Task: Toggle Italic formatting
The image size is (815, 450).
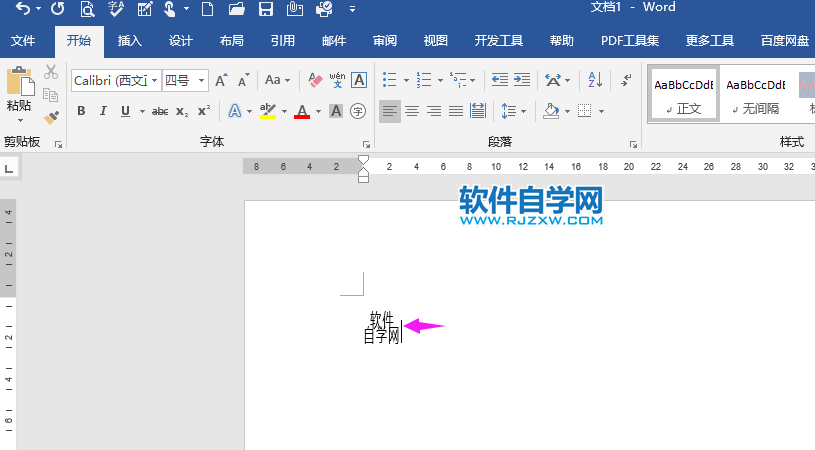Action: tap(103, 111)
